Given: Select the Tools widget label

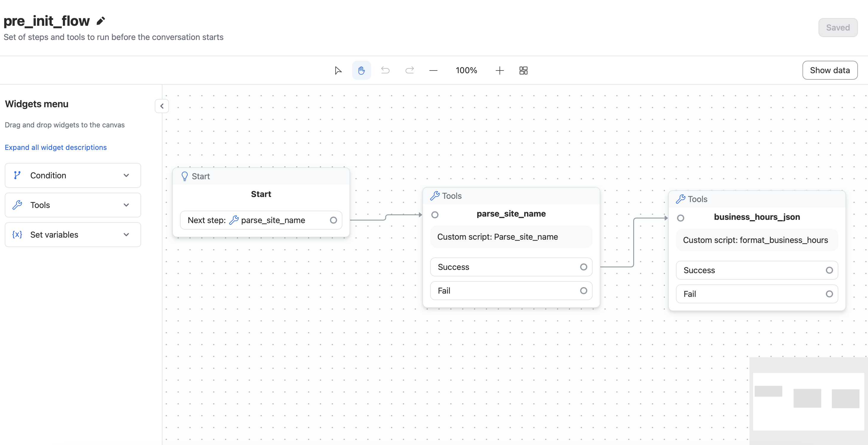Looking at the screenshot, I should click(40, 205).
